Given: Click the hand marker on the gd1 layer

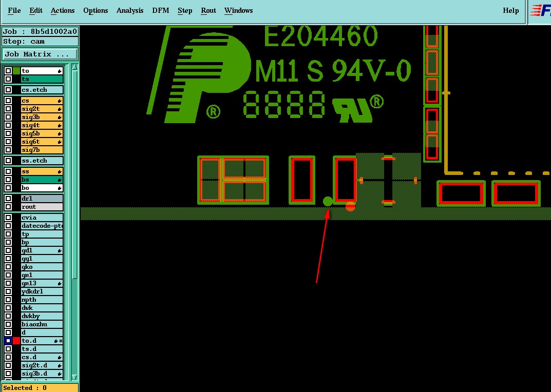Looking at the screenshot, I should (60, 251).
